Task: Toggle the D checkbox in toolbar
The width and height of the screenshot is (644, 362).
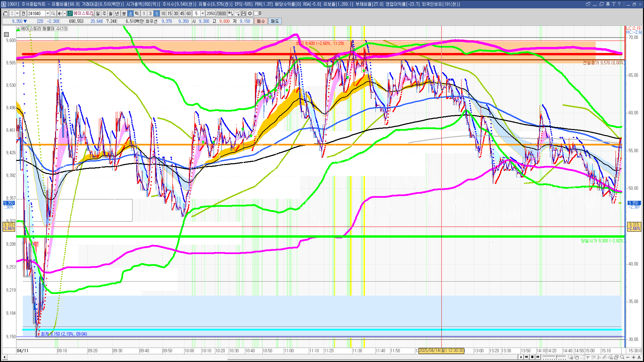Action: 256,13
